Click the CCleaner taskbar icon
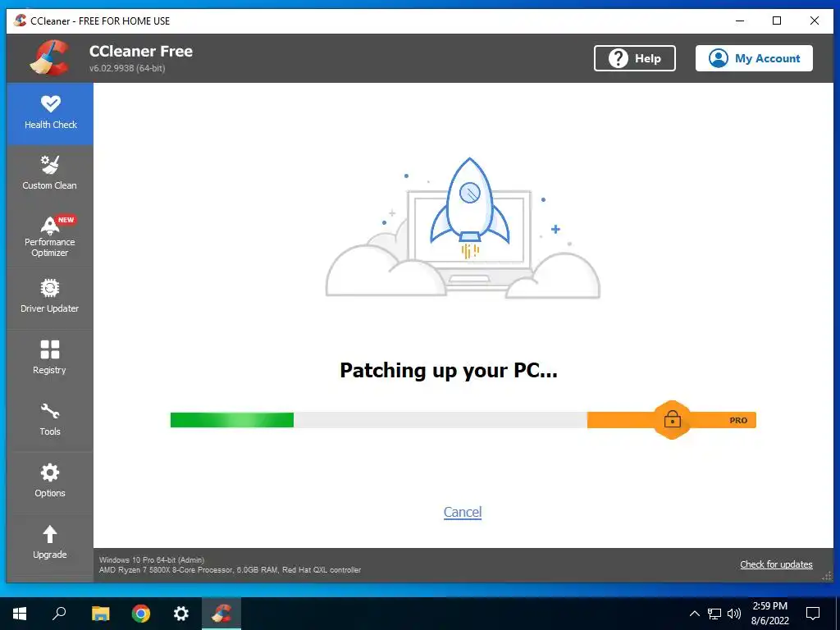This screenshot has width=840, height=630. click(x=221, y=614)
